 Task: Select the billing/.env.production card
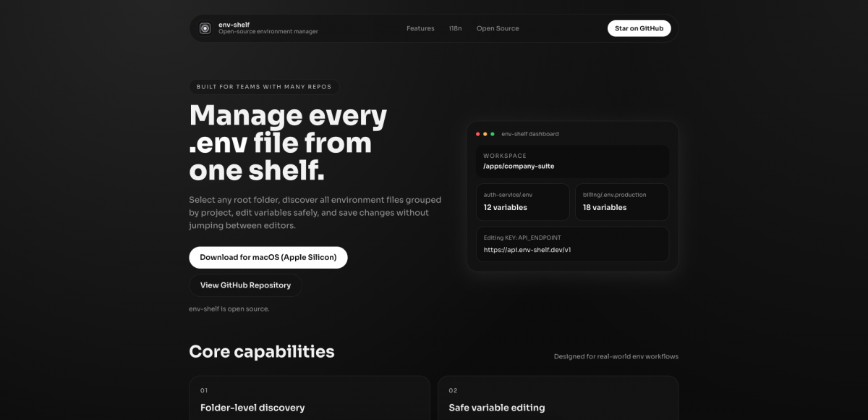622,201
